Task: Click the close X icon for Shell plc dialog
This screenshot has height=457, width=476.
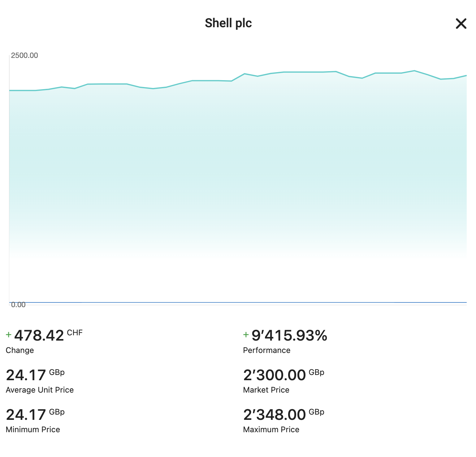Action: click(x=461, y=24)
